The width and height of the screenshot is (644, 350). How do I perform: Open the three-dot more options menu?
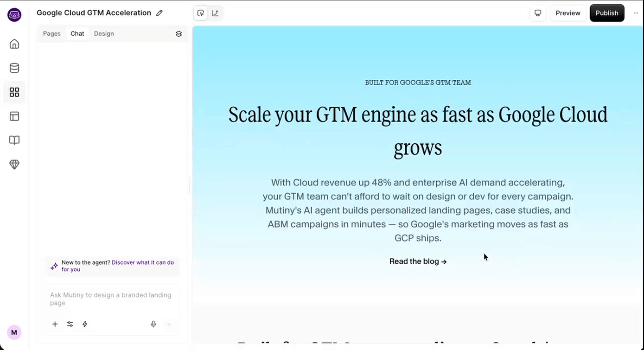coord(636,13)
